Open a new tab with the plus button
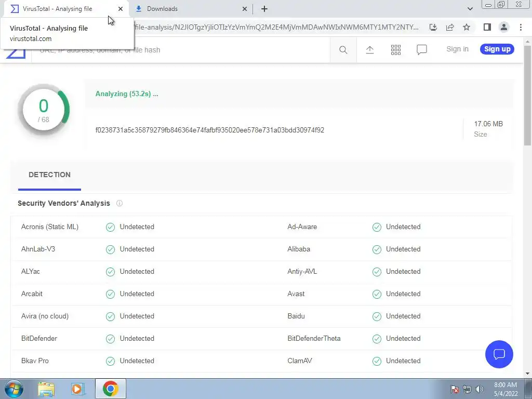Image resolution: width=532 pixels, height=399 pixels. click(264, 9)
